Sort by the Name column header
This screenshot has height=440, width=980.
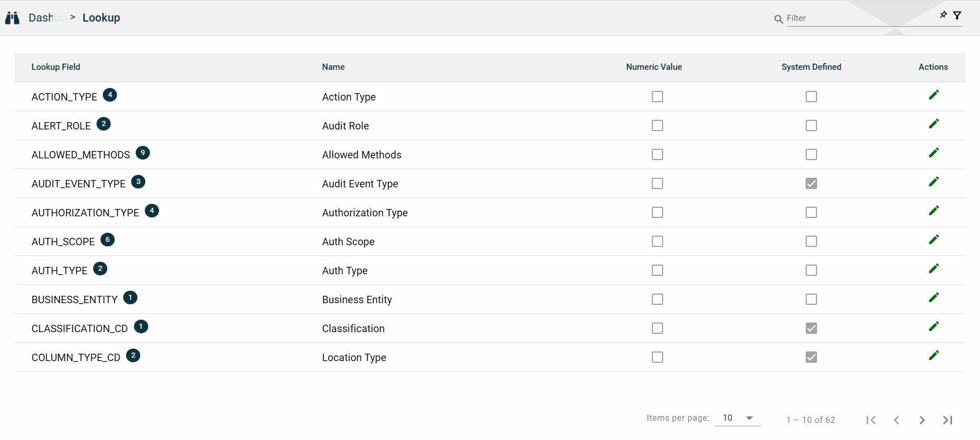point(333,67)
